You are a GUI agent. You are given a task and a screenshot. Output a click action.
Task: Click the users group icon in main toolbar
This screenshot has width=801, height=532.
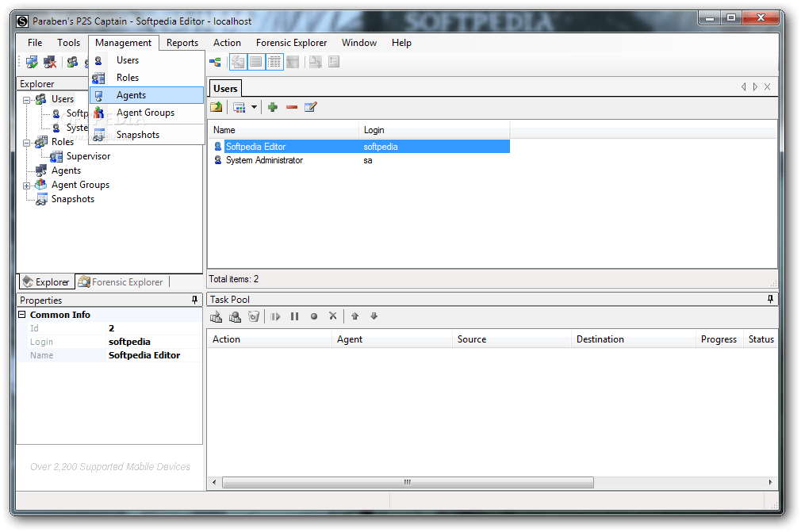pos(72,63)
